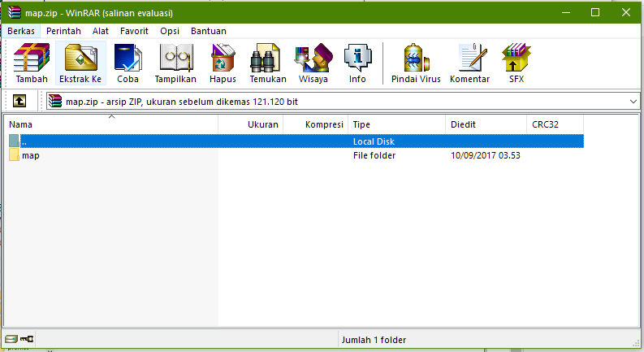Open the Temukan find tool
644x352 pixels.
[x=268, y=63]
